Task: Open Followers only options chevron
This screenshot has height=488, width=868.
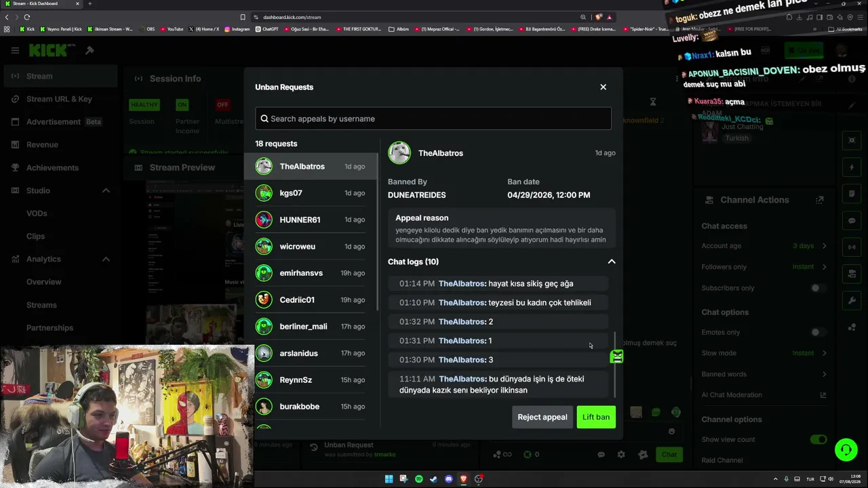Action: click(x=824, y=267)
